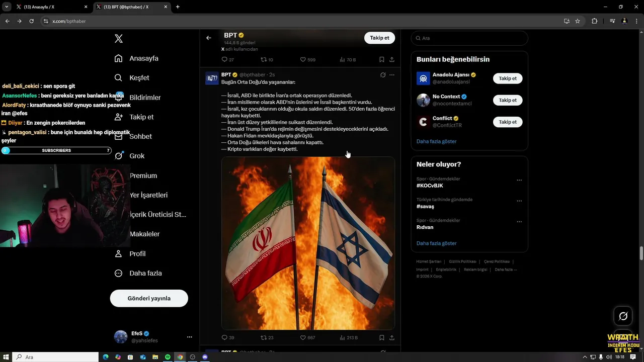Open #savaş trending topic
644x362 pixels.
coord(425,206)
